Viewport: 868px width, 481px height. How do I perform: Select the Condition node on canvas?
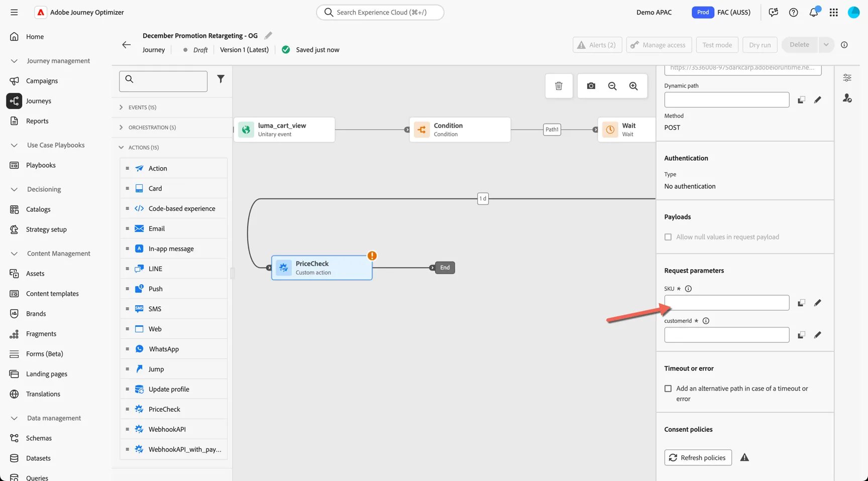tap(460, 130)
